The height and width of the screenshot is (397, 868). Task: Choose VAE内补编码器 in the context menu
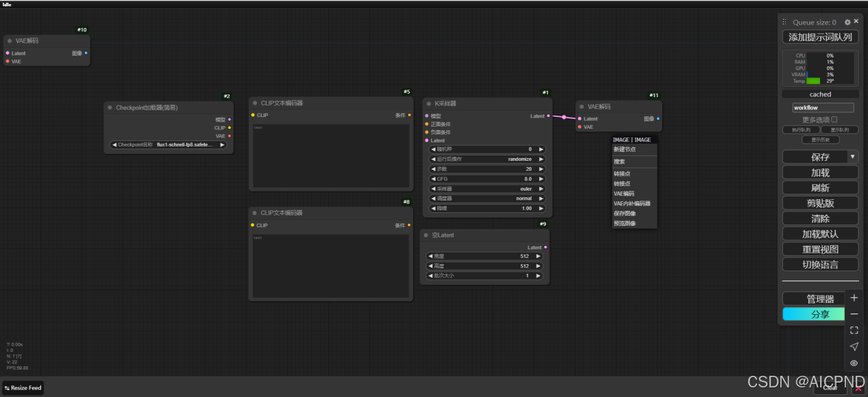coord(634,203)
